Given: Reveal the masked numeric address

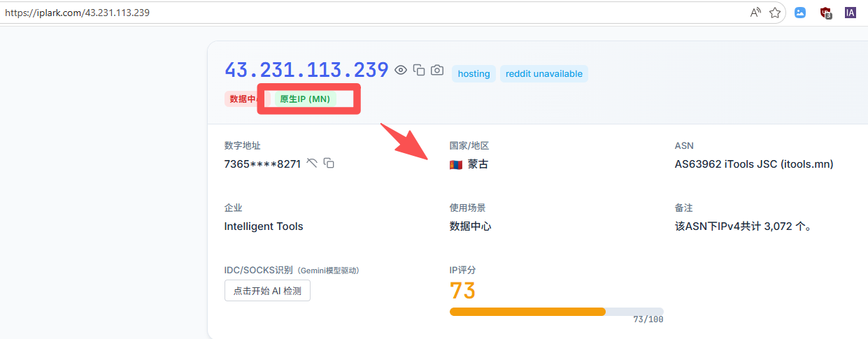Looking at the screenshot, I should point(312,164).
